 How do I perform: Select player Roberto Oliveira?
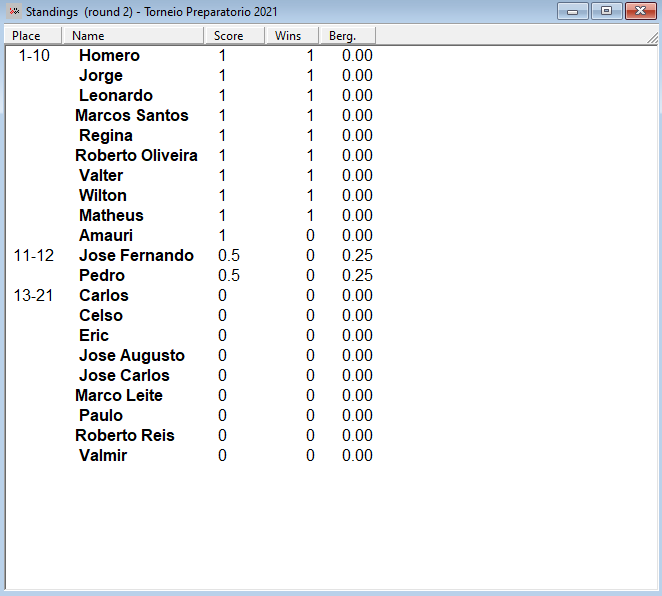(x=136, y=156)
